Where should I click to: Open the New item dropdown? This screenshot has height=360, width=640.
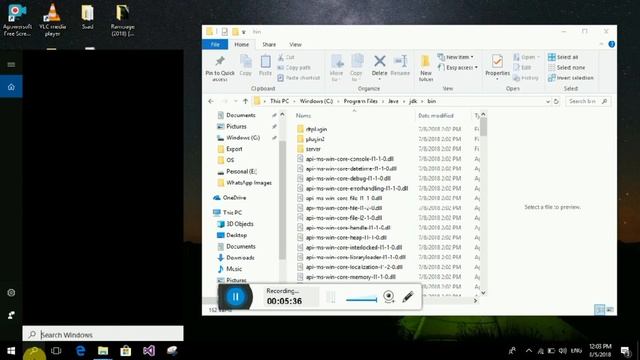tap(456, 57)
